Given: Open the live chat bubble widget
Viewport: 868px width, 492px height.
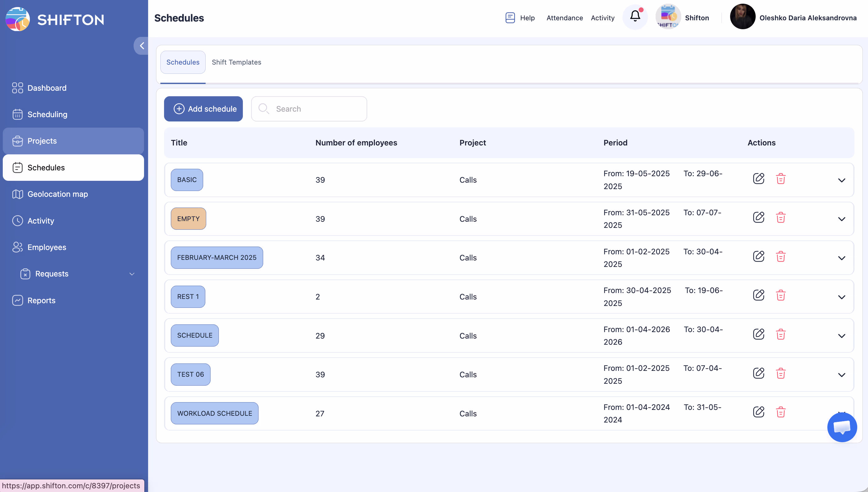Looking at the screenshot, I should click(x=842, y=427).
